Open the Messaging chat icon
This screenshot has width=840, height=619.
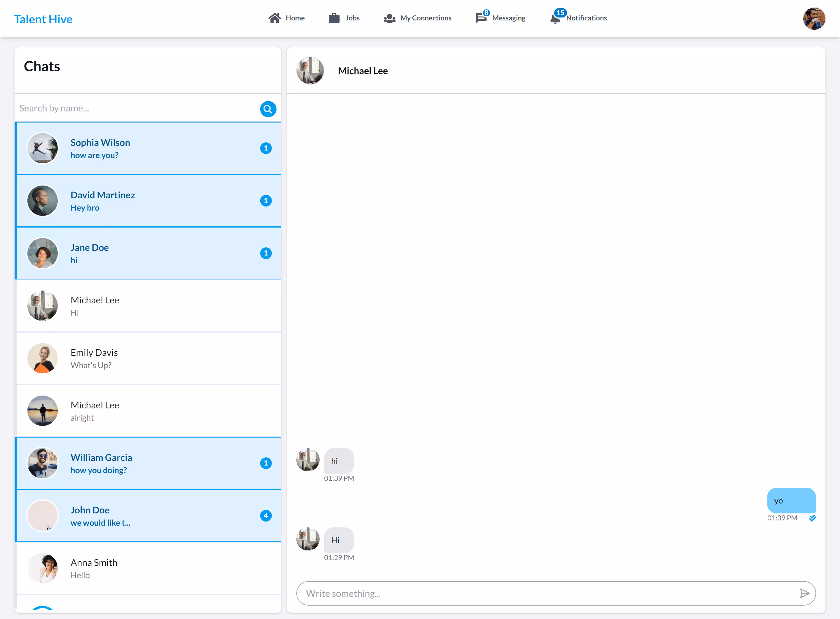[x=481, y=18]
